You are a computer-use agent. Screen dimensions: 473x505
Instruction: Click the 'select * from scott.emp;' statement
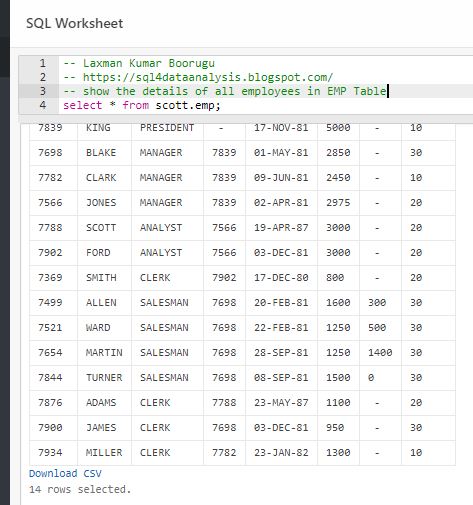[142, 105]
